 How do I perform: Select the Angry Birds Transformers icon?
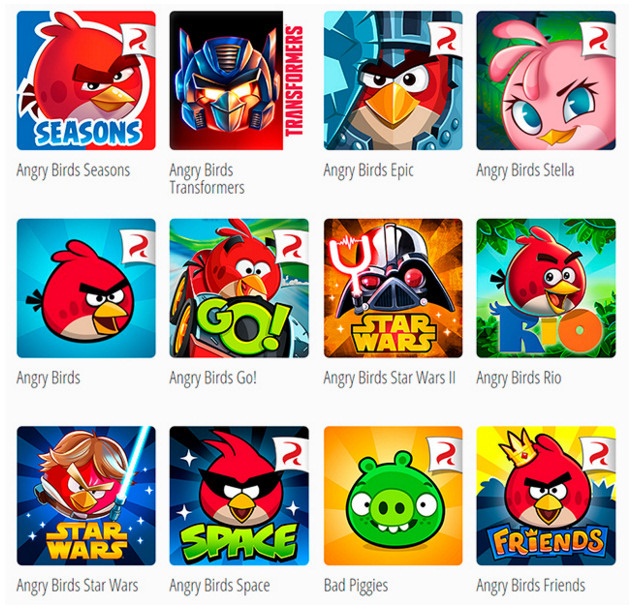point(239,80)
